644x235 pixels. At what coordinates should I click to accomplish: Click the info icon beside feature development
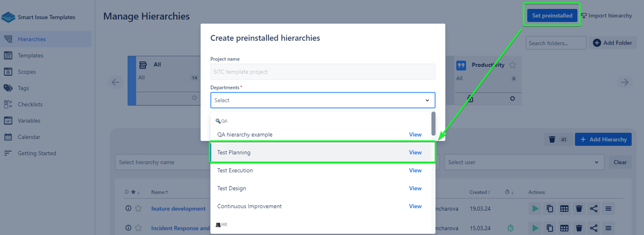coord(128,209)
